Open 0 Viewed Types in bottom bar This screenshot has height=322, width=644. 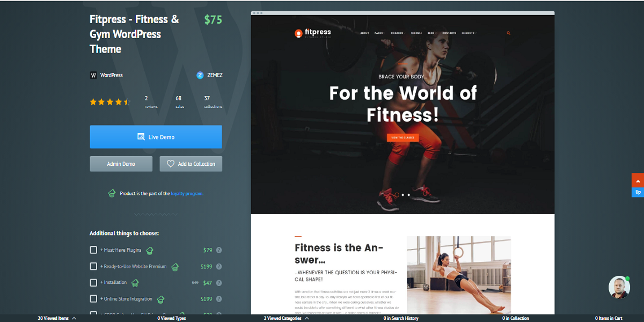172,318
